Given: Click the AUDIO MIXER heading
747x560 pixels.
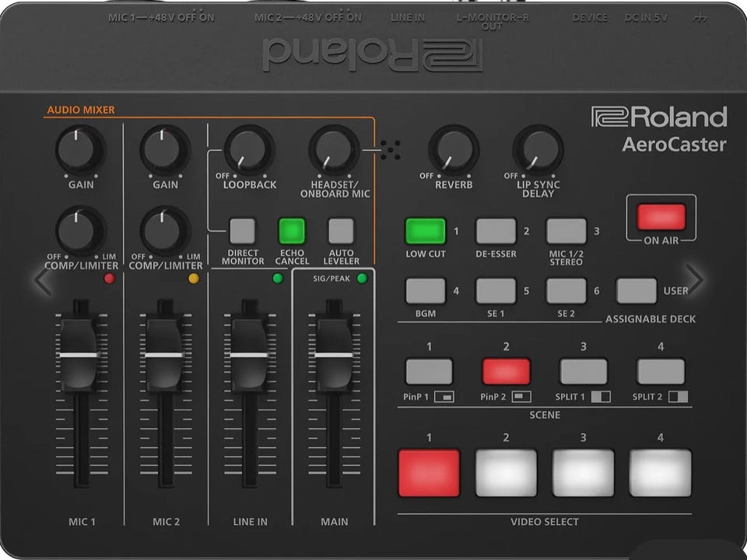Looking at the screenshot, I should [x=81, y=110].
